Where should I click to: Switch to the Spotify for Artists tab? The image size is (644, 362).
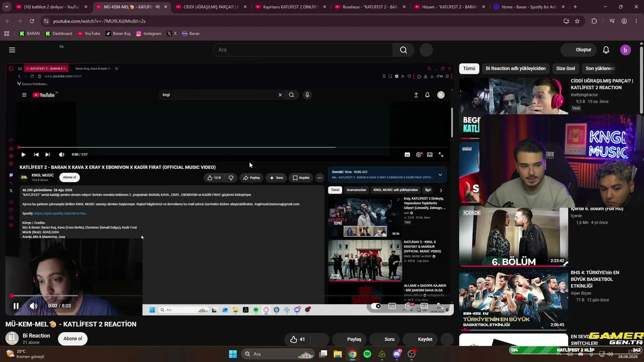529,7
